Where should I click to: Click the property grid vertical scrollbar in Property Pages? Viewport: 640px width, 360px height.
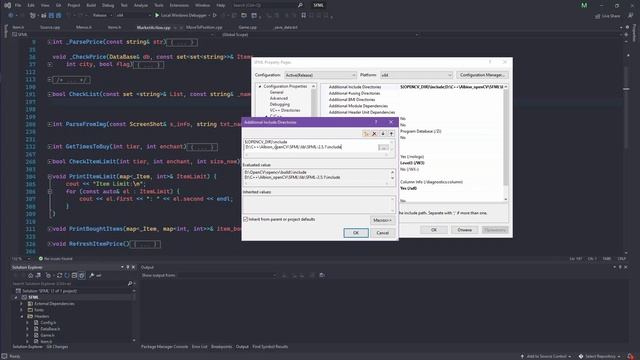click(x=506, y=143)
